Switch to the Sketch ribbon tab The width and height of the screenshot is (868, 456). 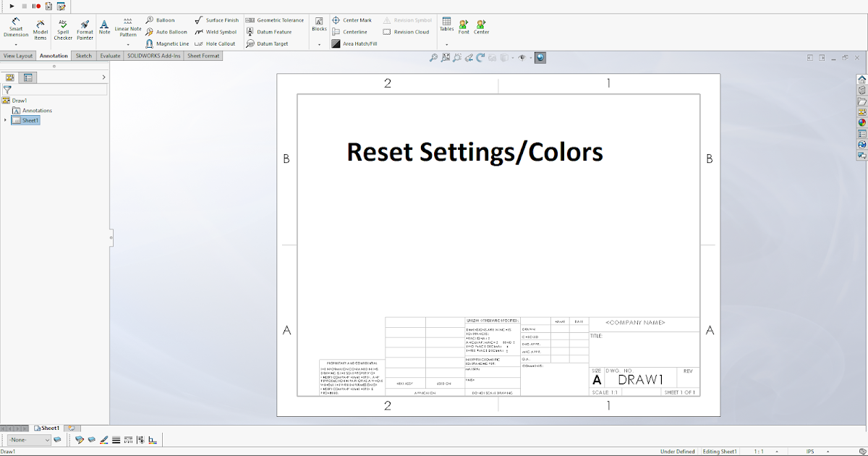84,55
